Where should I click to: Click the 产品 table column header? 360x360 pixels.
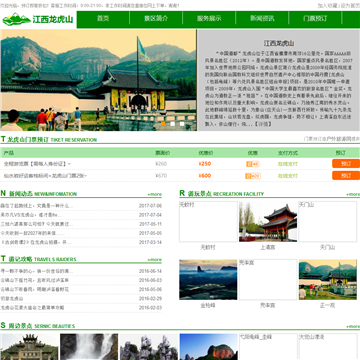9,153
